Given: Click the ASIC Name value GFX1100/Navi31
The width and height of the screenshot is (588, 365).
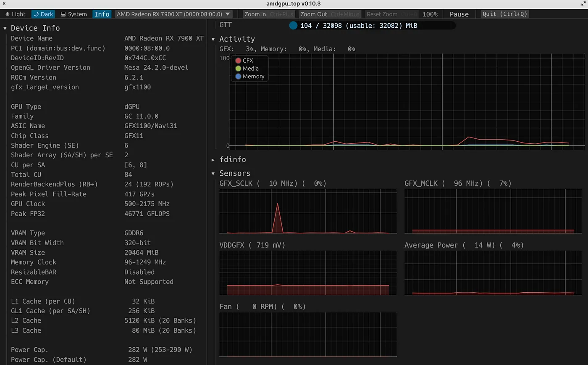Looking at the screenshot, I should click(x=151, y=126).
